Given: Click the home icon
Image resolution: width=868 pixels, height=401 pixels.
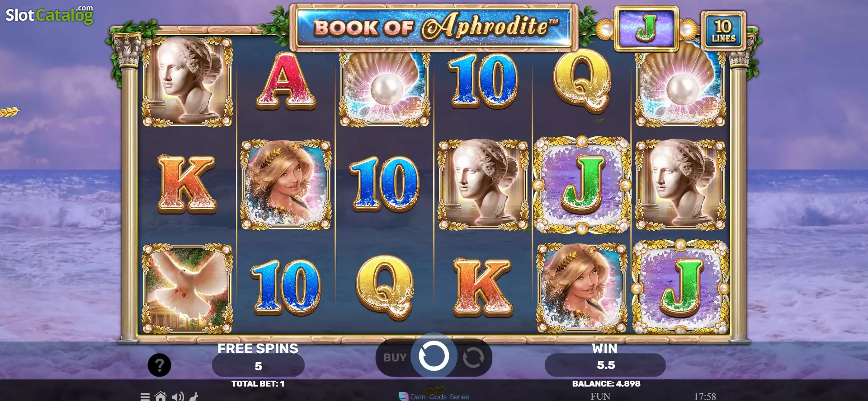Looking at the screenshot, I should pos(160,396).
